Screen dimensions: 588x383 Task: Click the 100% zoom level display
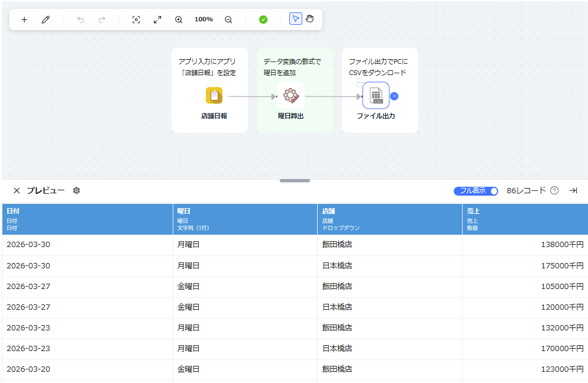[203, 19]
